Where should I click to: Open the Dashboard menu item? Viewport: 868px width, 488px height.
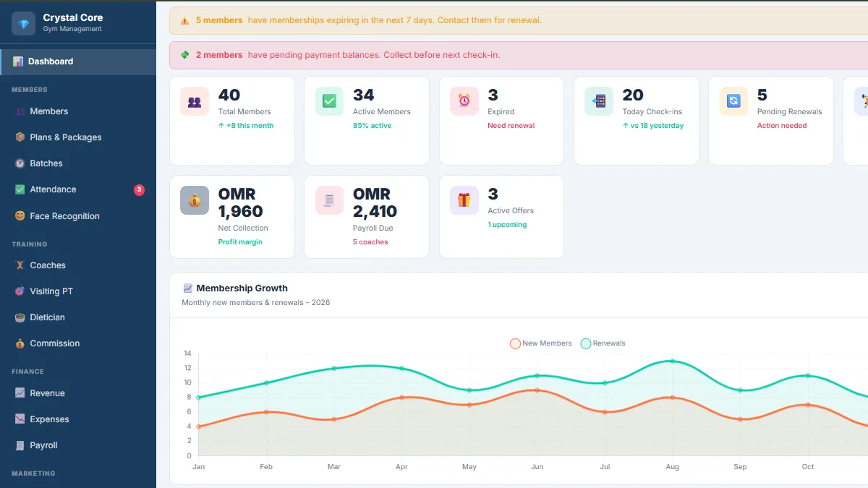click(78, 61)
